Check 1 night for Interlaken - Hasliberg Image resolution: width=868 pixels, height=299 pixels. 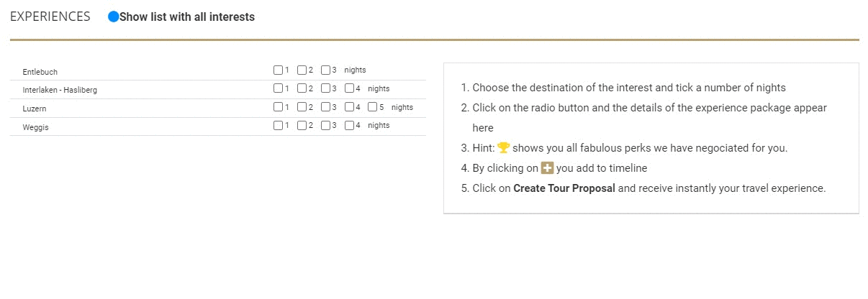coord(278,89)
